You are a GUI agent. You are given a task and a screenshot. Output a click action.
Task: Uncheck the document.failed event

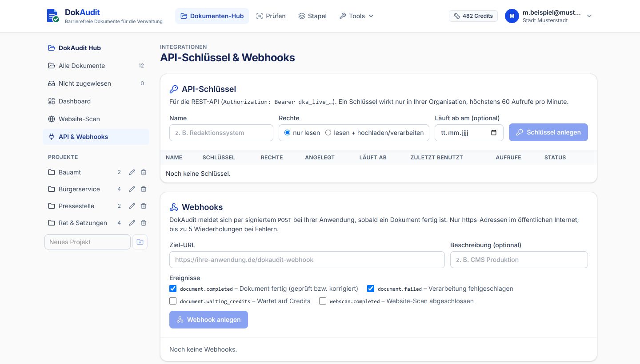pyautogui.click(x=371, y=289)
